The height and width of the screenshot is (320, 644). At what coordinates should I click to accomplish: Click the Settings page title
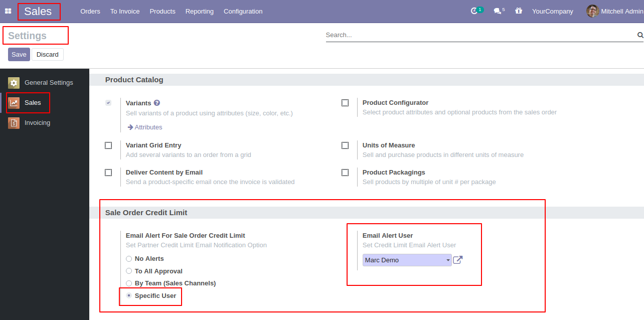pos(27,36)
